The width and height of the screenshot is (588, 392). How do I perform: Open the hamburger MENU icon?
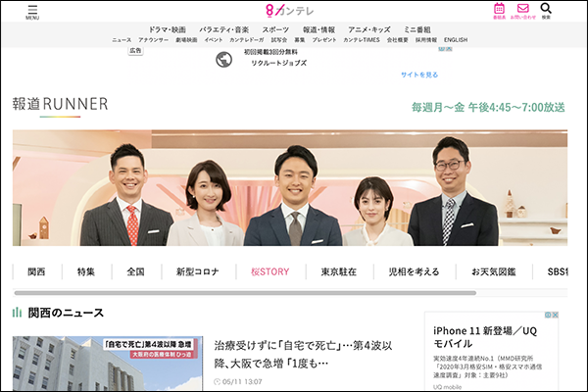32,12
